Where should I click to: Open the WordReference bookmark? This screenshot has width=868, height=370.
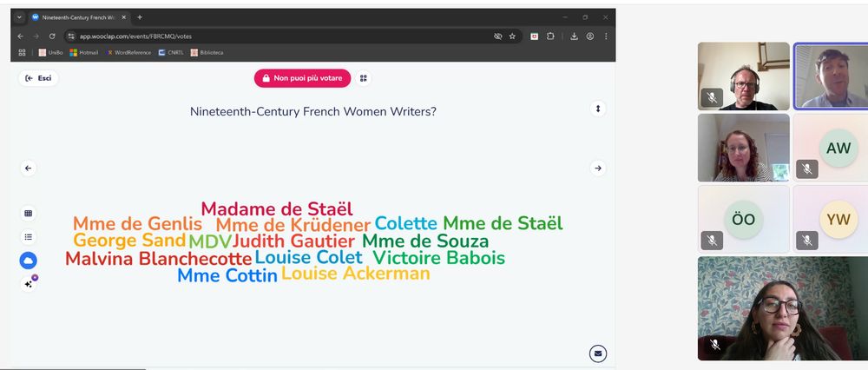pos(129,53)
